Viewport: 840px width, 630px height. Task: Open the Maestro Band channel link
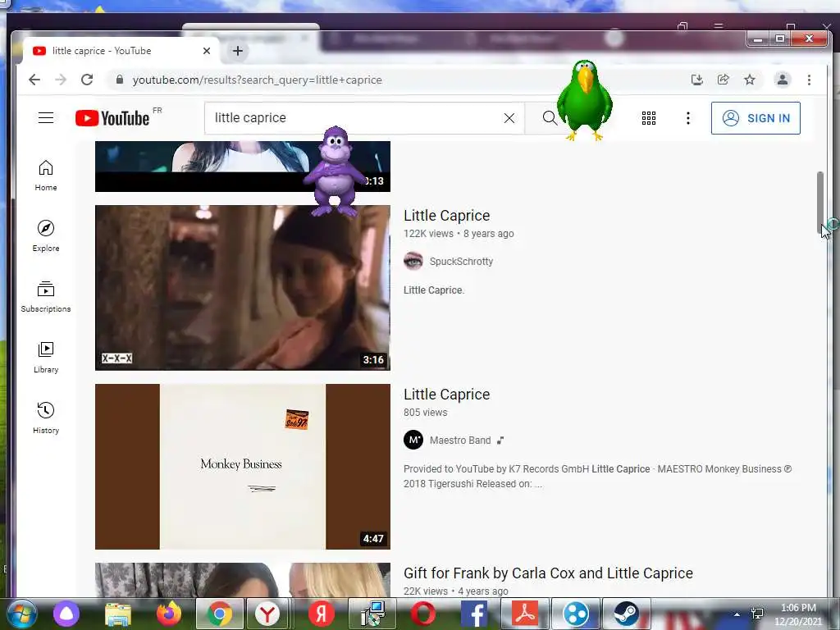pos(460,441)
